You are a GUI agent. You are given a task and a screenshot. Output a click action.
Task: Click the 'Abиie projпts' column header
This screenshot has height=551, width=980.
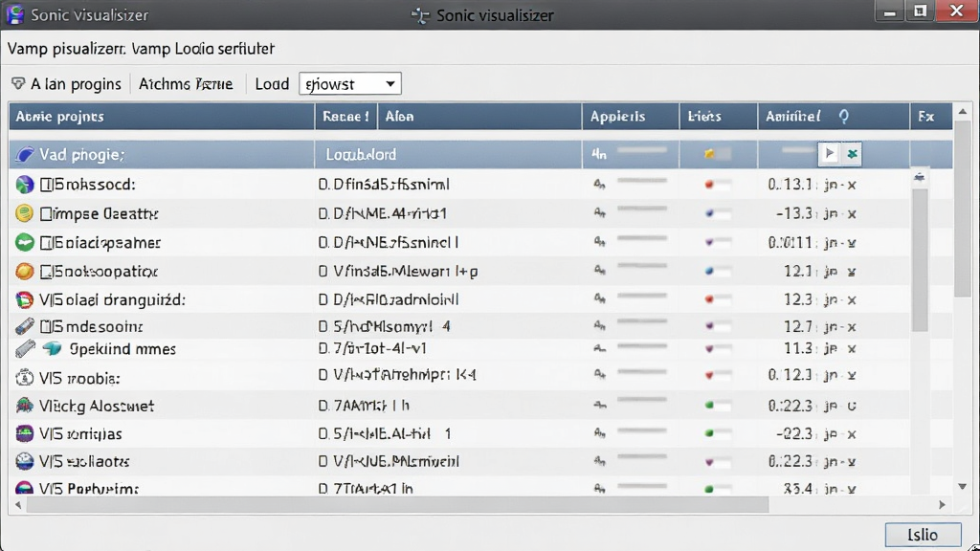(161, 116)
